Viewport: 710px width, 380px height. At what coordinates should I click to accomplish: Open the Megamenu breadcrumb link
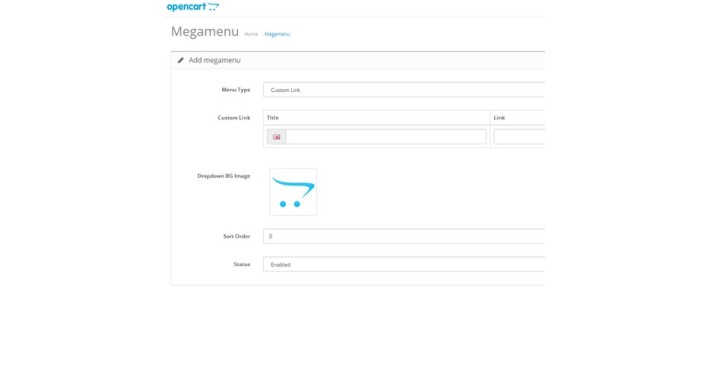click(x=277, y=34)
